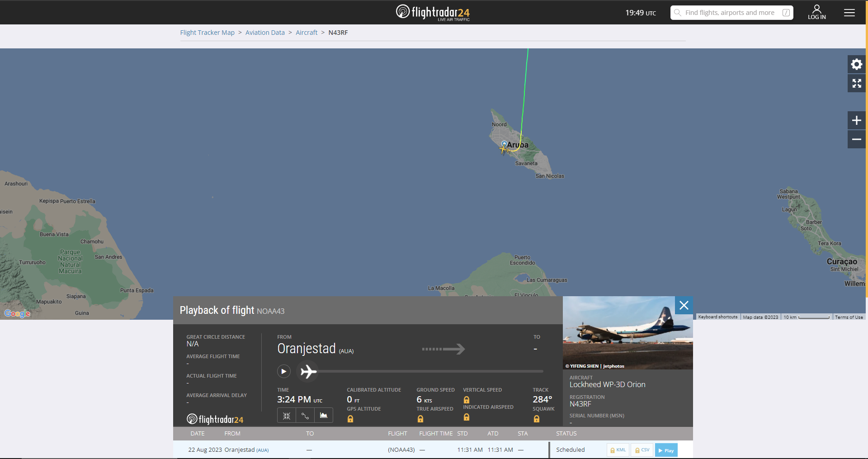Click the aircraft icon on Aruba
The image size is (868, 459).
504,149
